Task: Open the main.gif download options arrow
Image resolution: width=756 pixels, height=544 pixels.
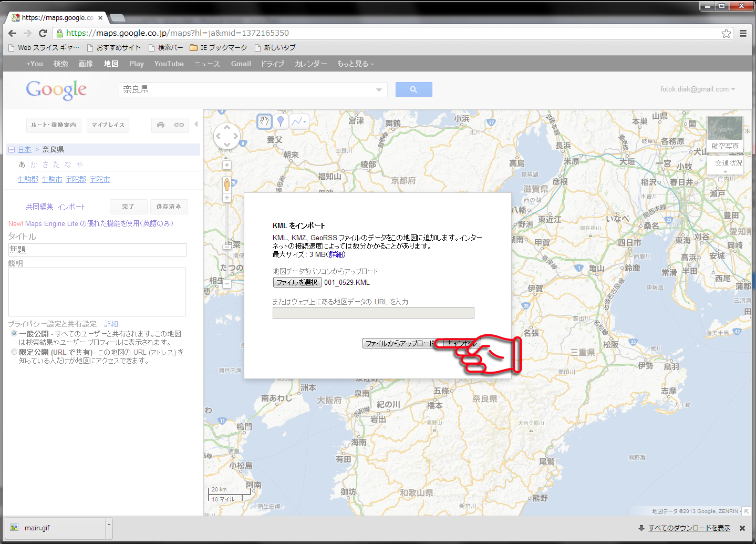Action: click(109, 528)
